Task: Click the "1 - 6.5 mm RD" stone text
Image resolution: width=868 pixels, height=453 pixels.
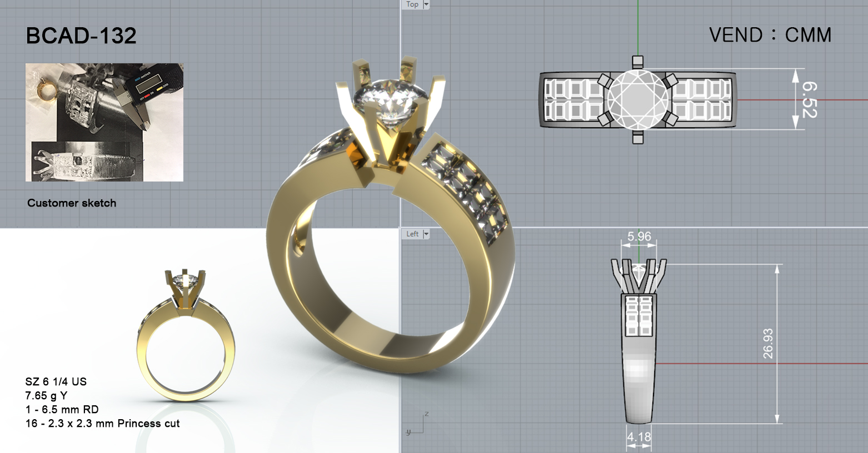Action: point(62,410)
